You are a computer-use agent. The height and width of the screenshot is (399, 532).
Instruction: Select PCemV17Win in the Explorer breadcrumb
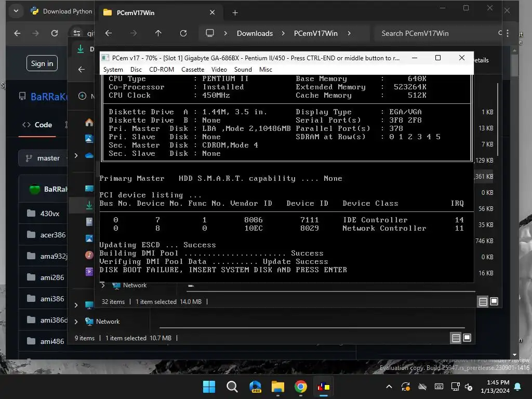click(315, 33)
